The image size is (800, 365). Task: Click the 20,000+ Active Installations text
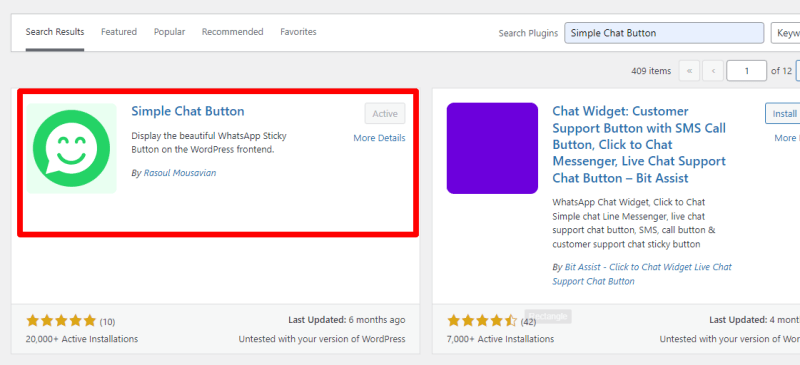82,338
